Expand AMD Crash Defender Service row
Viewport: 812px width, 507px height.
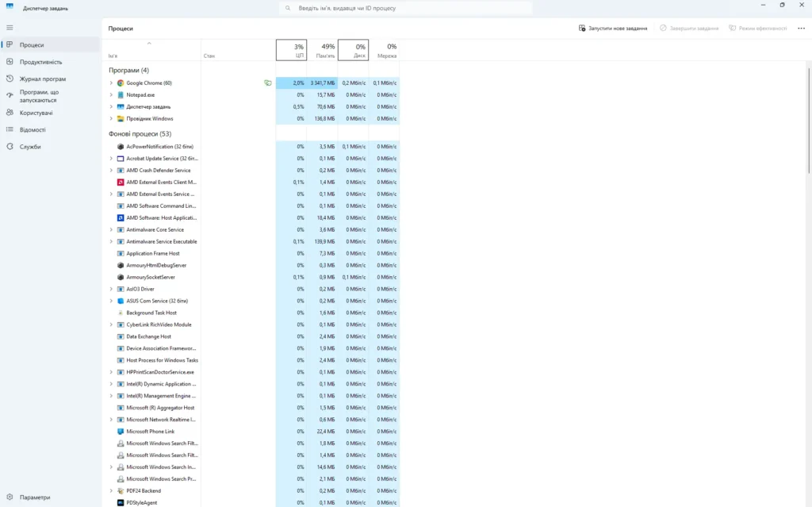click(x=111, y=171)
